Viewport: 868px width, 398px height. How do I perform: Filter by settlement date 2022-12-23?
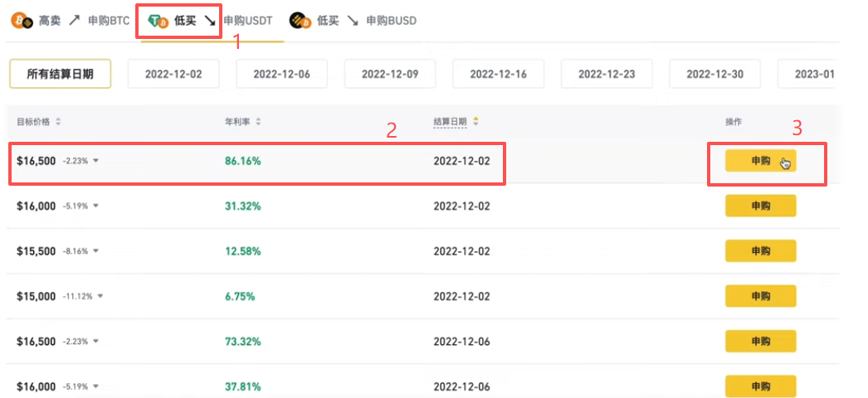[607, 74]
